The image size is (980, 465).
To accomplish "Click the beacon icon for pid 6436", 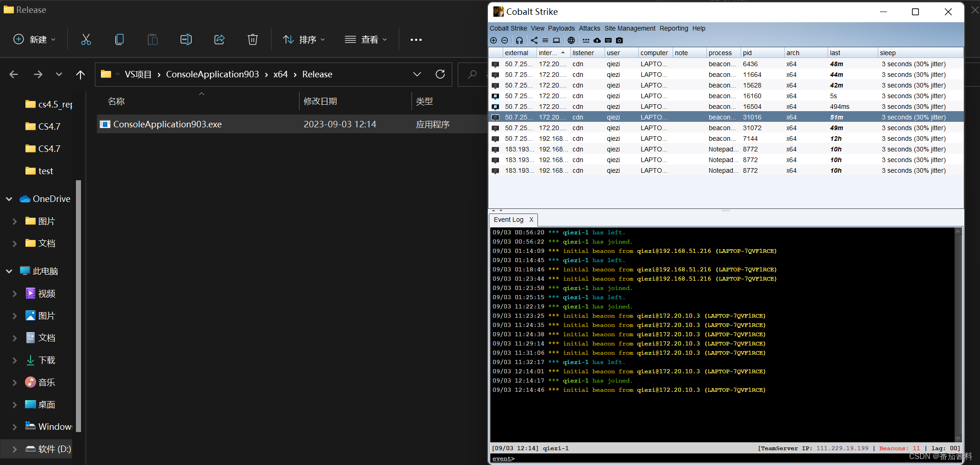I will click(x=495, y=64).
